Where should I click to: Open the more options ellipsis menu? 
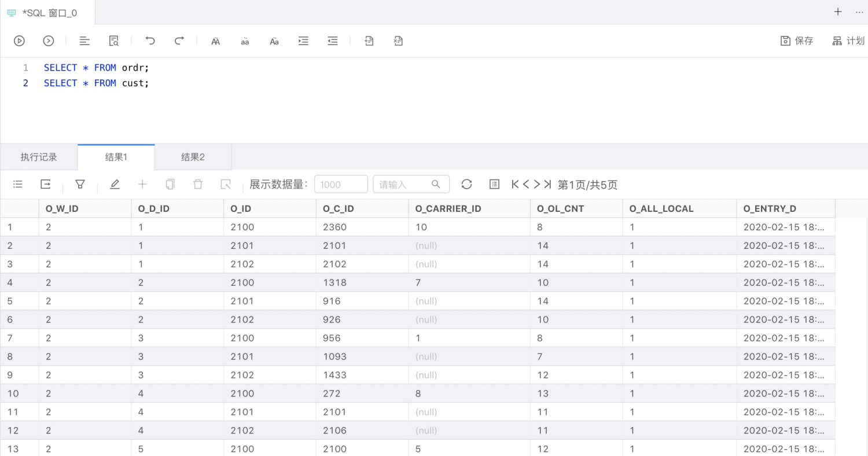(x=859, y=12)
